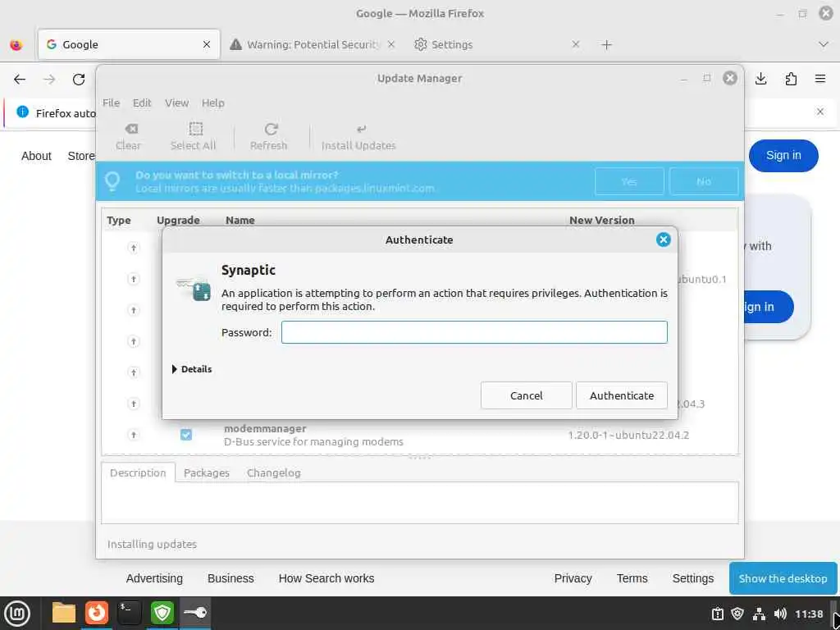This screenshot has width=840, height=630.
Task: Click the Authenticate button
Action: [x=622, y=395]
